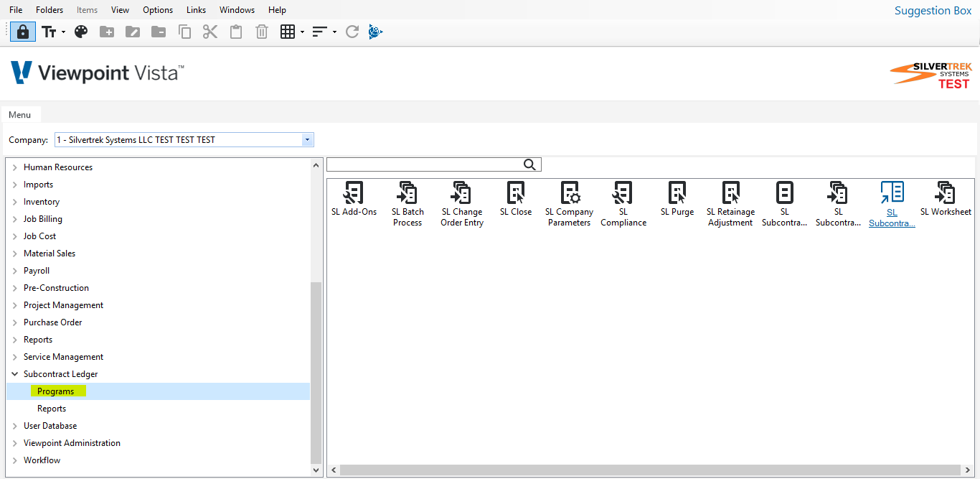Click the programs panel horizontal scrollbar thumb
This screenshot has width=980, height=479.
pyautogui.click(x=649, y=470)
